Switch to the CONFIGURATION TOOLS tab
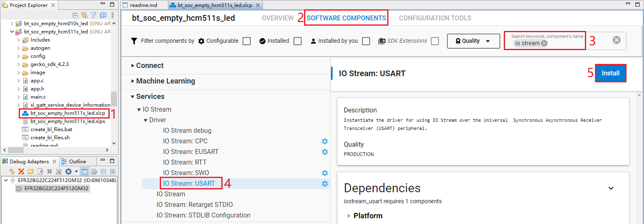Screen dimensions: 644x224 435,18
